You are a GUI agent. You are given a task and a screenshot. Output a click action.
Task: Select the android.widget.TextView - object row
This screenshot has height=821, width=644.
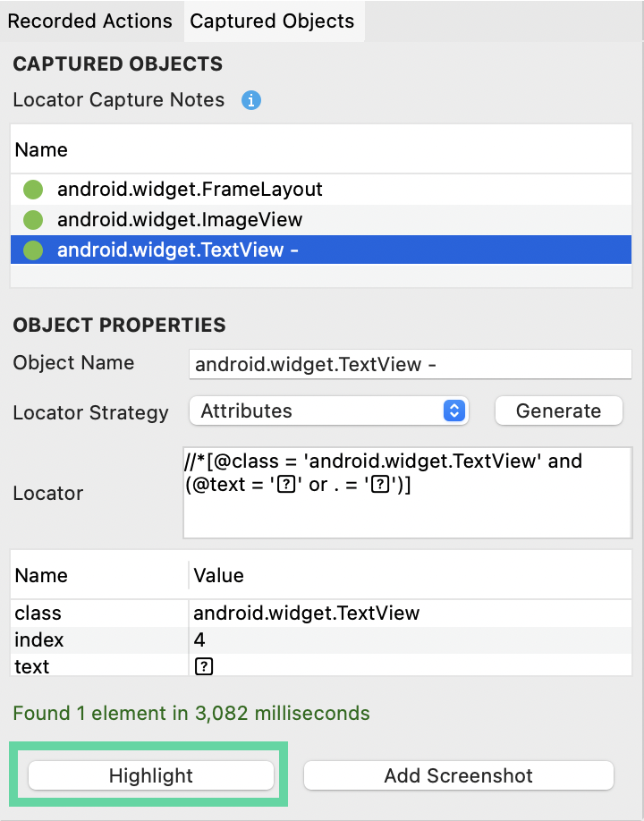click(x=321, y=250)
